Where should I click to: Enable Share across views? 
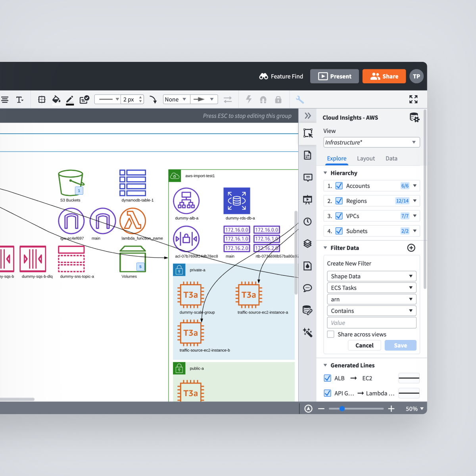pos(330,334)
